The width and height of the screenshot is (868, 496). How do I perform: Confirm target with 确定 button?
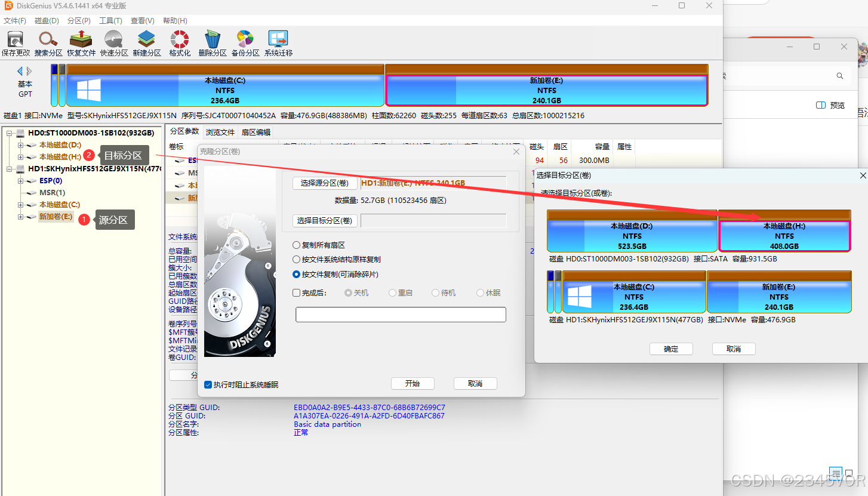[x=671, y=349]
